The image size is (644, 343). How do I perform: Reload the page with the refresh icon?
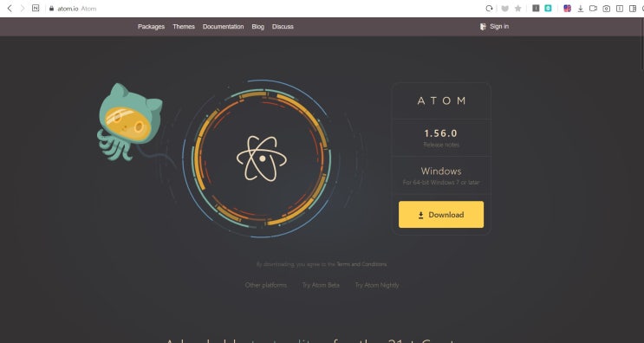tap(489, 8)
